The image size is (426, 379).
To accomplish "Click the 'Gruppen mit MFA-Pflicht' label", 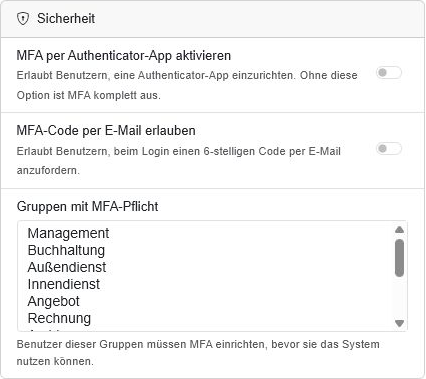I will pos(87,206).
